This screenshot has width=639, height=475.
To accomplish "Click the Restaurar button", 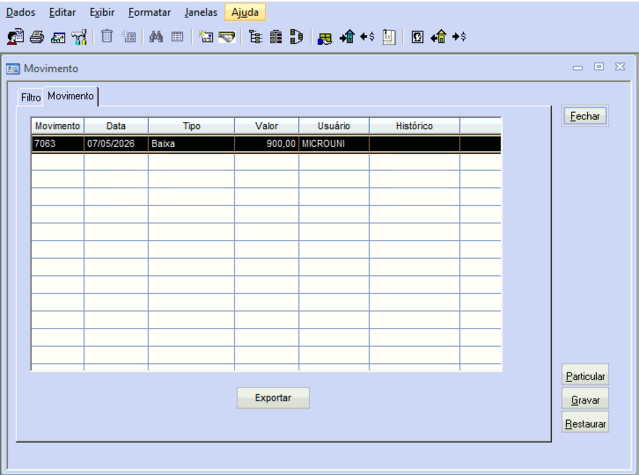I will pos(585,424).
